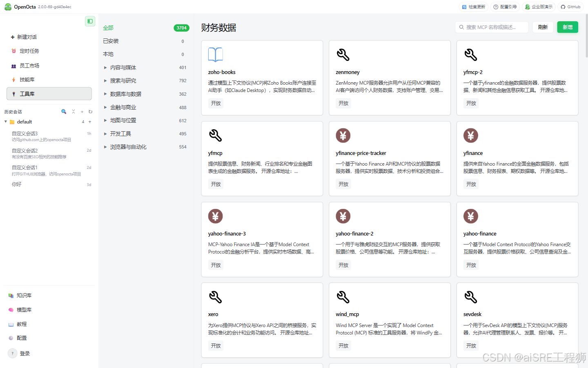Click the green 新增 button
588x368 pixels.
click(568, 27)
